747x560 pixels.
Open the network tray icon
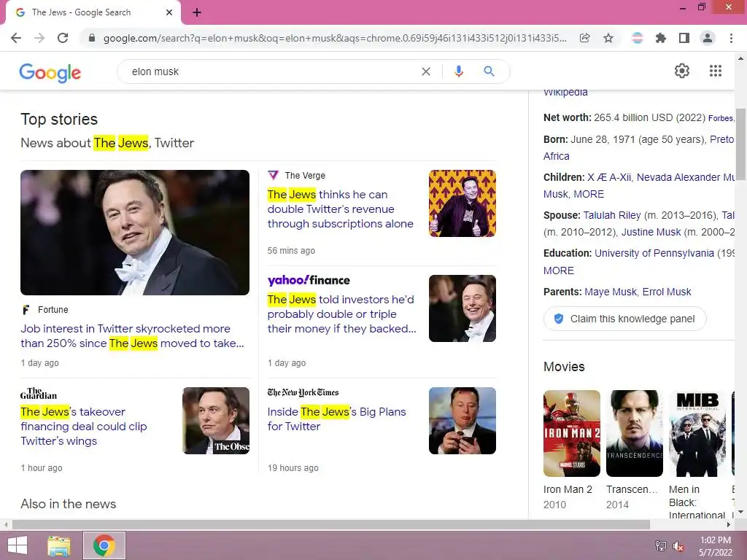tap(661, 546)
